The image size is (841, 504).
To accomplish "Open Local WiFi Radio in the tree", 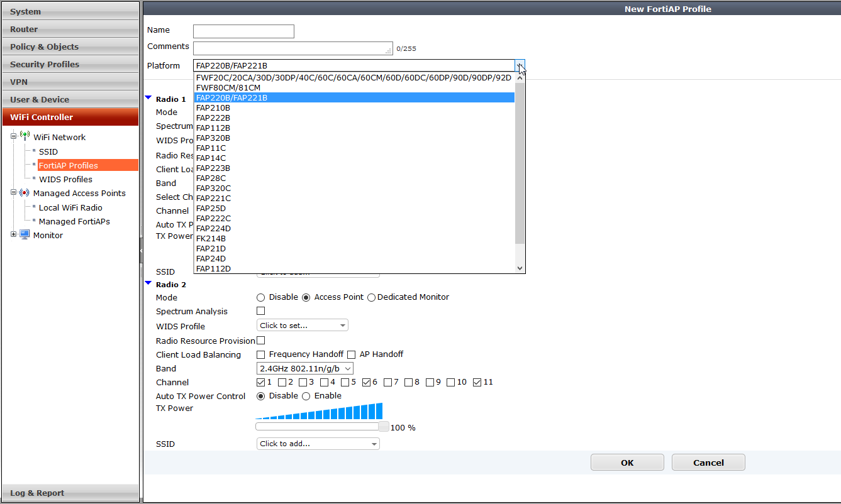I will click(x=70, y=207).
